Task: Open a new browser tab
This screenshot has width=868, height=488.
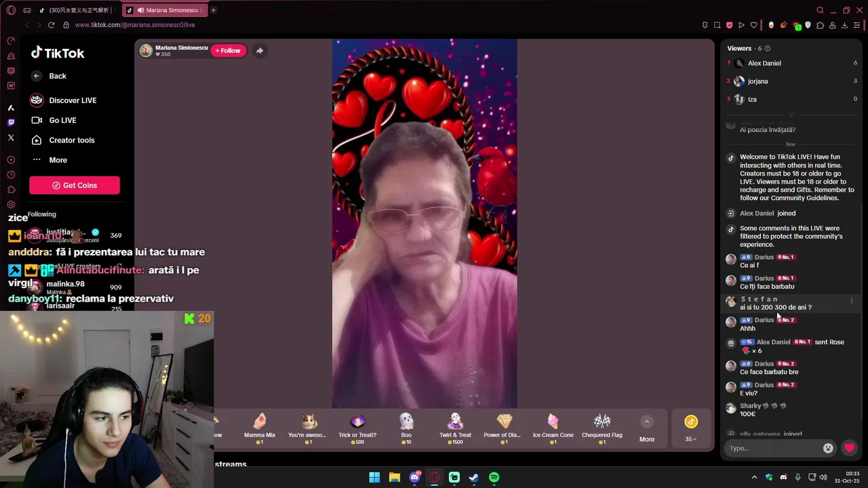Action: tap(213, 10)
